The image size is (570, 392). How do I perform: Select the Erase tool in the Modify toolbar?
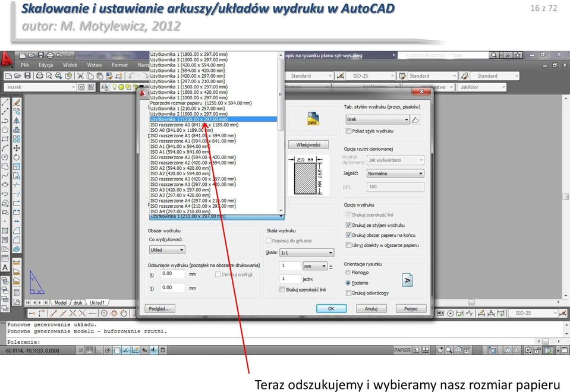(17, 102)
